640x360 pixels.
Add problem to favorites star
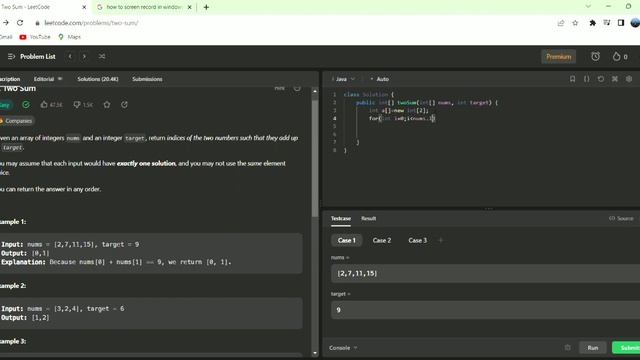[x=107, y=105]
